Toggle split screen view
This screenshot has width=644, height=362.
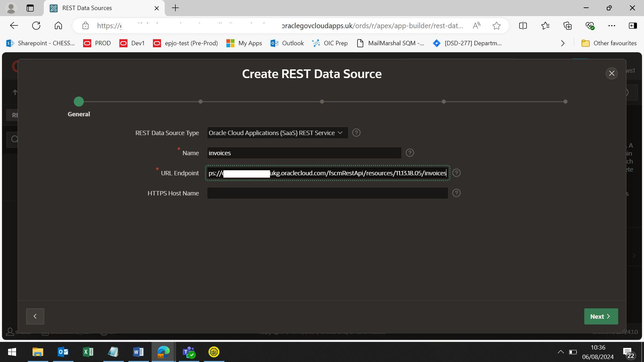pos(523,26)
